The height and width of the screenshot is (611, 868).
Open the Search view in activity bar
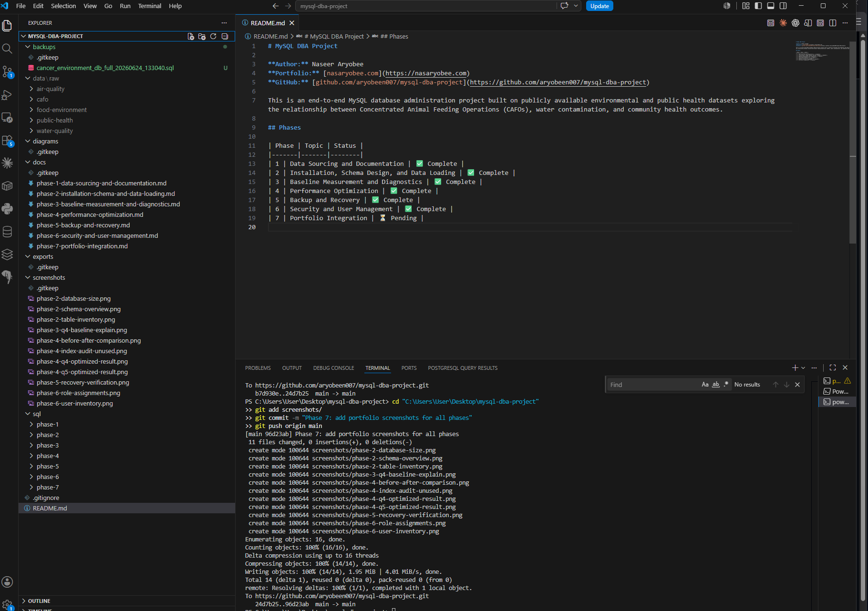pos(7,49)
